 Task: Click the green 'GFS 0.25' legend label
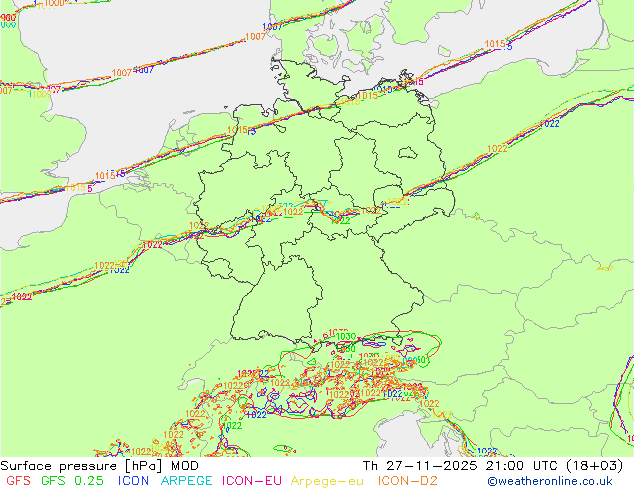point(72,481)
